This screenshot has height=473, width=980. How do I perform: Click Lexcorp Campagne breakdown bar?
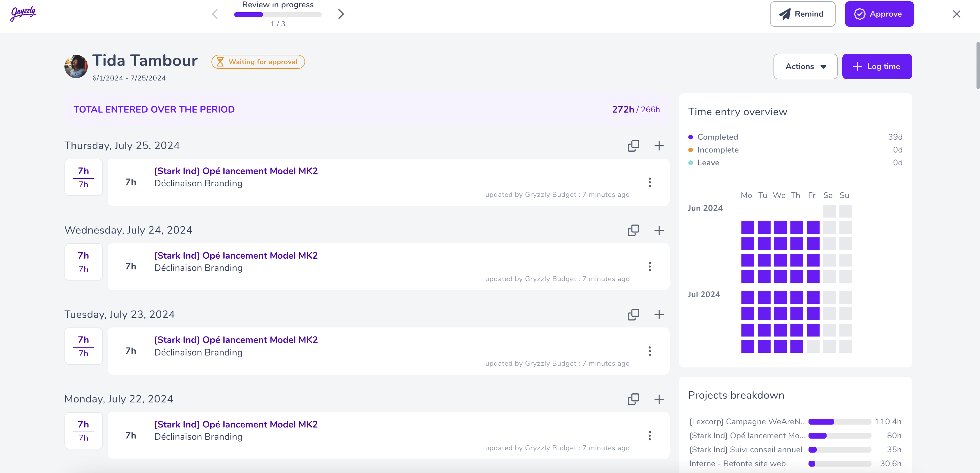pyautogui.click(x=840, y=422)
